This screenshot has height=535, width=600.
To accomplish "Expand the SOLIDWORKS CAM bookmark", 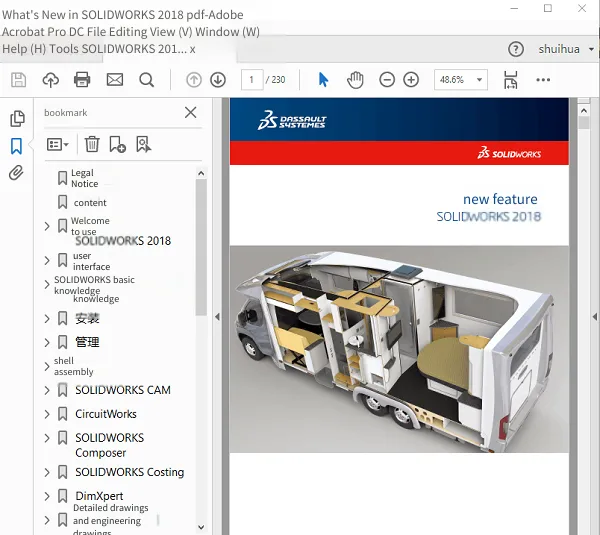I will (x=47, y=390).
